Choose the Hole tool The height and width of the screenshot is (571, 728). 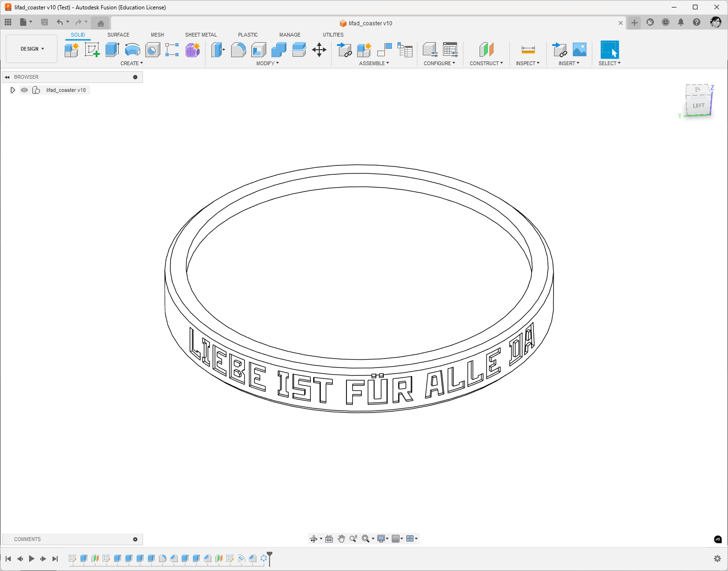[153, 50]
